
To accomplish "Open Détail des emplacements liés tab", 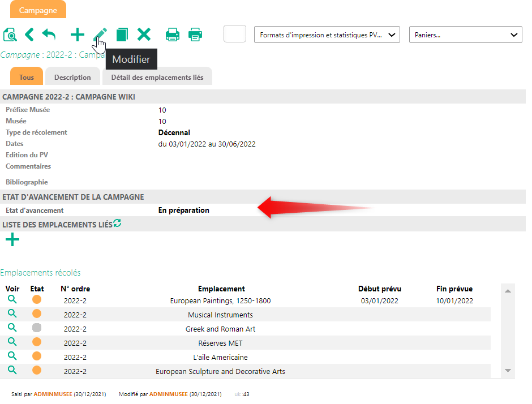I will 157,78.
